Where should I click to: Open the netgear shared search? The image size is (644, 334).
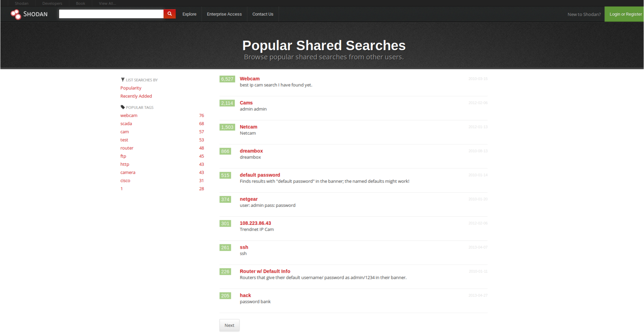pyautogui.click(x=249, y=199)
